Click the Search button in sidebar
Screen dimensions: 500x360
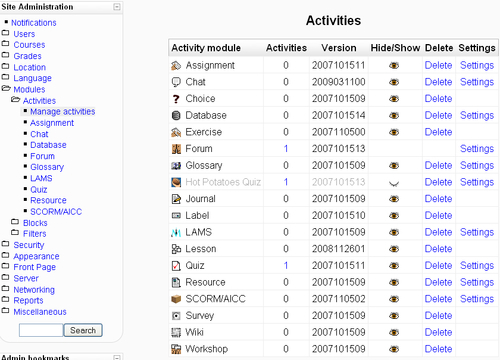[83, 330]
